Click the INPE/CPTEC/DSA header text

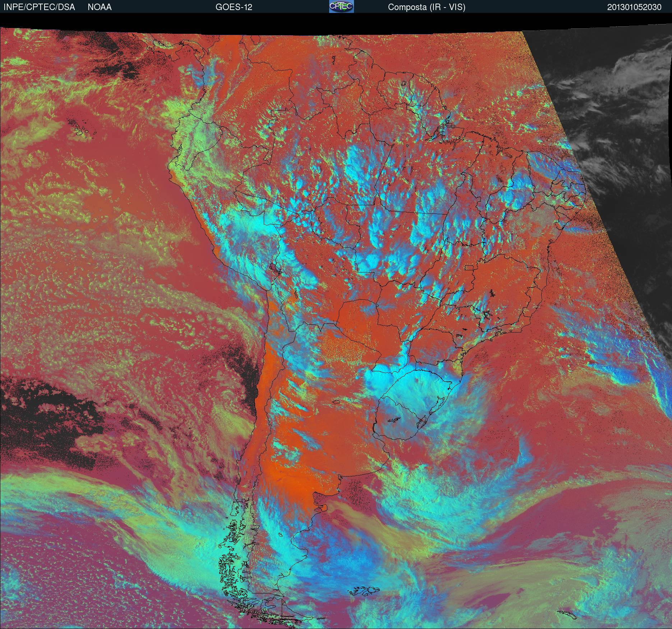coord(39,7)
